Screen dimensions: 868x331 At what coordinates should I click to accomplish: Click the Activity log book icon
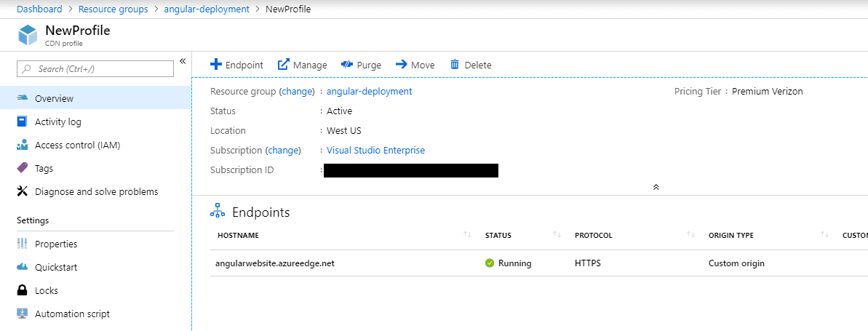22,121
